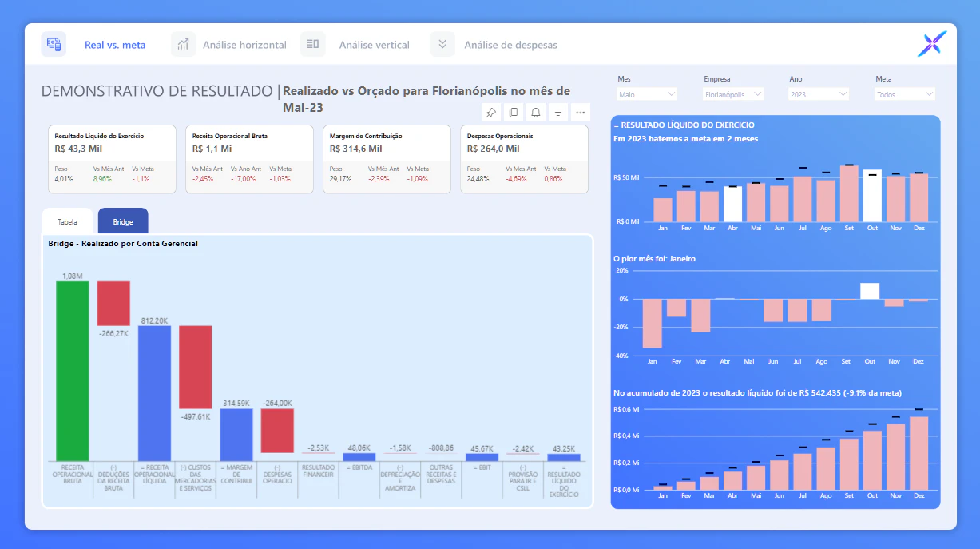Click the -1,58K Depreciação label
The height and width of the screenshot is (549, 980).
[399, 448]
